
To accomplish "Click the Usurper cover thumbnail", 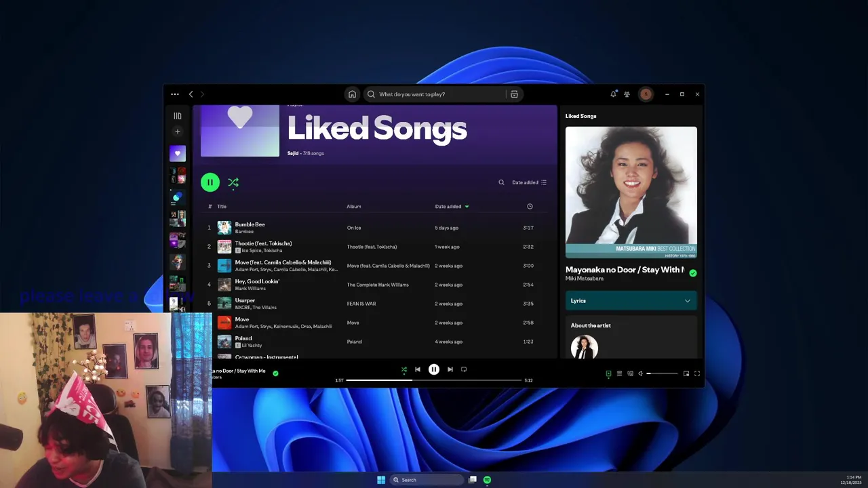I will 224,304.
